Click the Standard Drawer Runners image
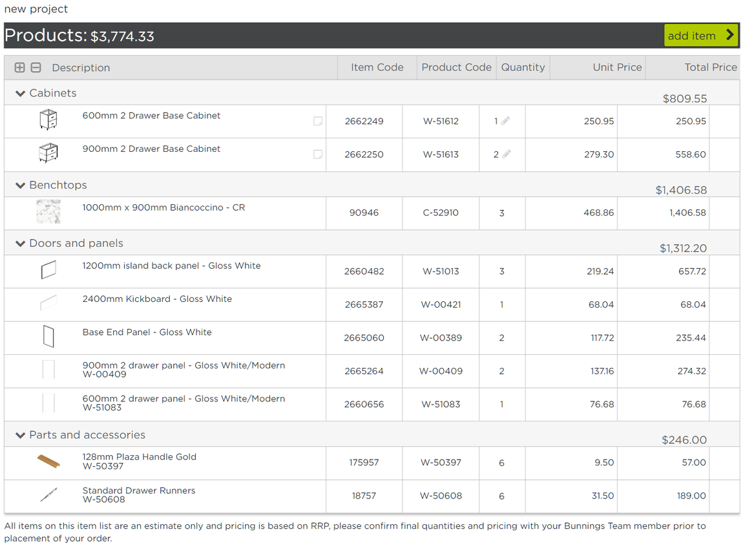Viewport: 756px width, 543px height. pos(48,495)
